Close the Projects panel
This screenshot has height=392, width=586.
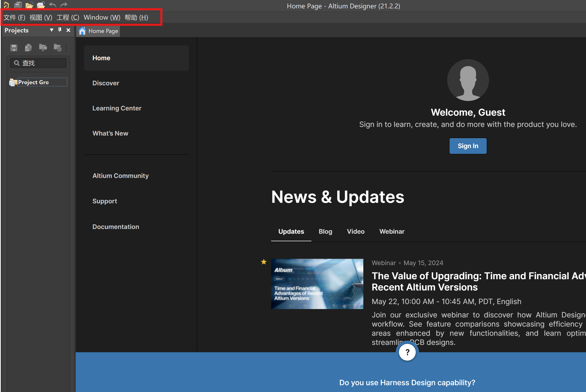coord(68,30)
